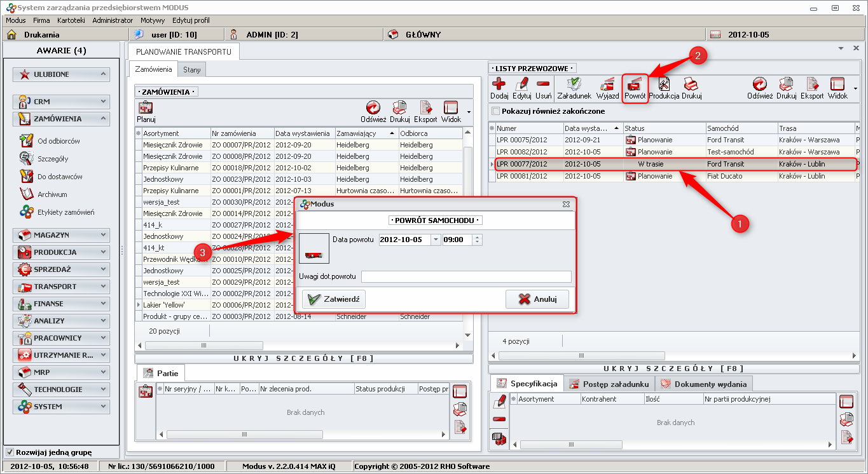The height and width of the screenshot is (474, 868).
Task: Click the Produkcja icon in waybills toolbar
Action: coord(664,84)
